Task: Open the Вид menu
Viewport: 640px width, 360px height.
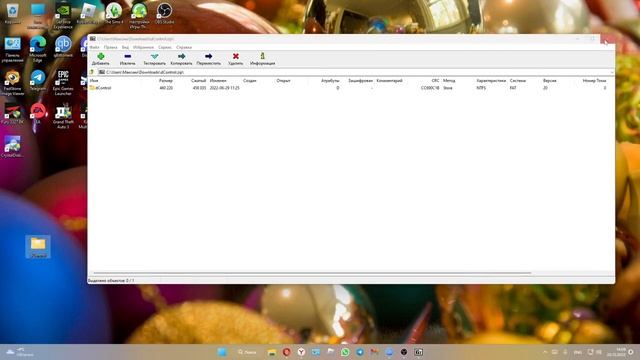Action: (125, 47)
